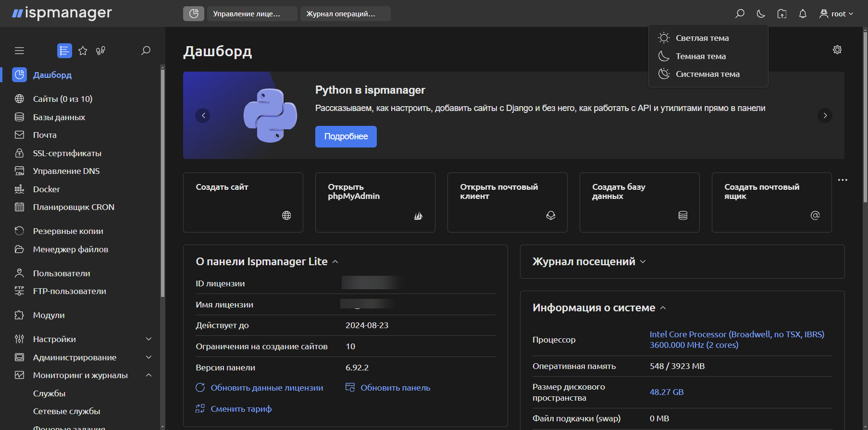Click Создать почтовый ящик card
The width and height of the screenshot is (868, 430).
pos(772,202)
